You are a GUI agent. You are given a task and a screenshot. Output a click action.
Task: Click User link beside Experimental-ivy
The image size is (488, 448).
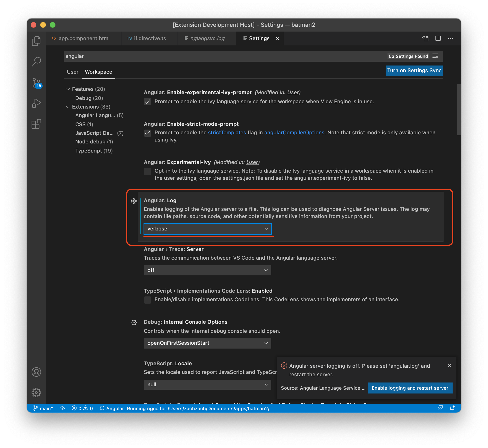(x=252, y=162)
